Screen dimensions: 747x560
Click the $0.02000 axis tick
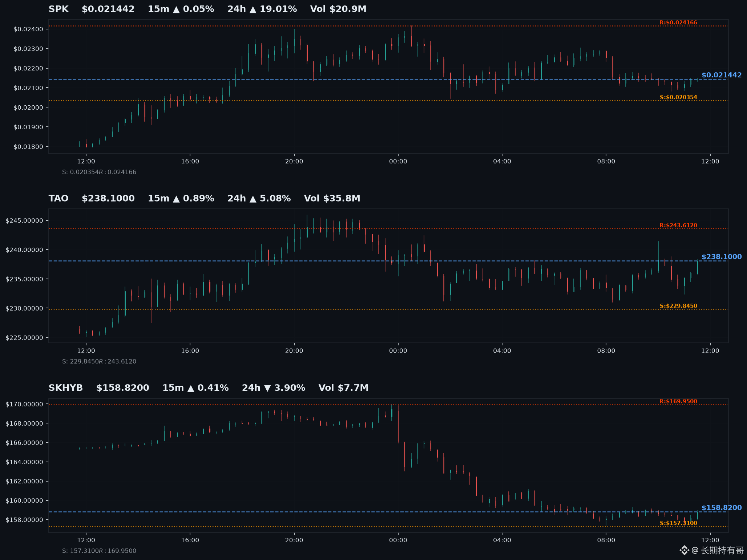click(28, 107)
